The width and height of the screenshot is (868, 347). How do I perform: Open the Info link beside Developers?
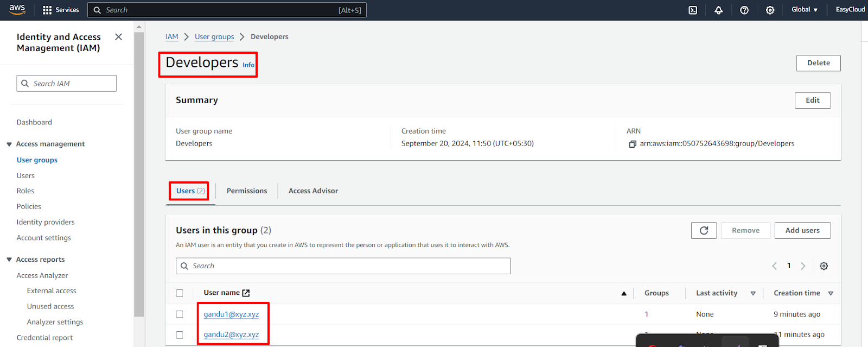point(248,65)
